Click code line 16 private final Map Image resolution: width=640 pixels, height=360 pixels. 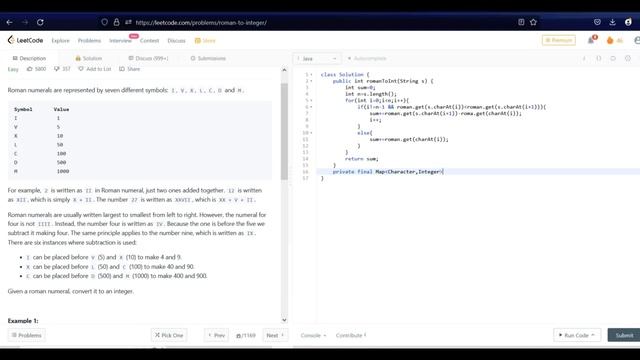(388, 172)
